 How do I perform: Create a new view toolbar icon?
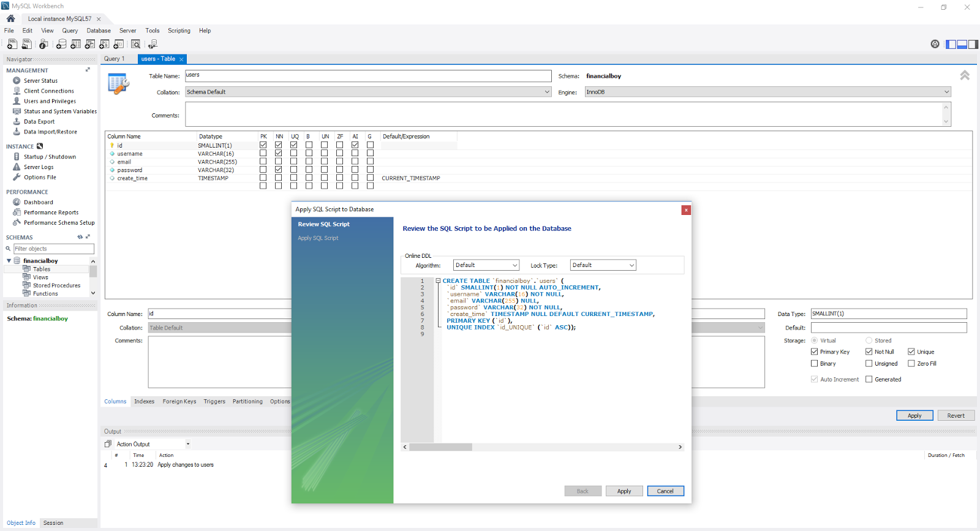point(90,44)
